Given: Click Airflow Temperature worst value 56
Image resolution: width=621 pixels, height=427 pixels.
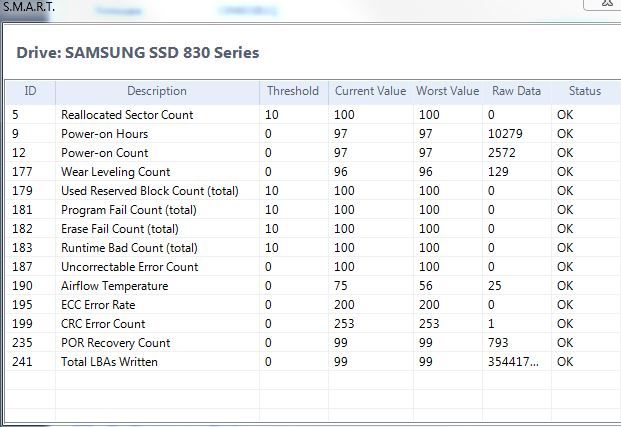Looking at the screenshot, I should coord(425,286).
